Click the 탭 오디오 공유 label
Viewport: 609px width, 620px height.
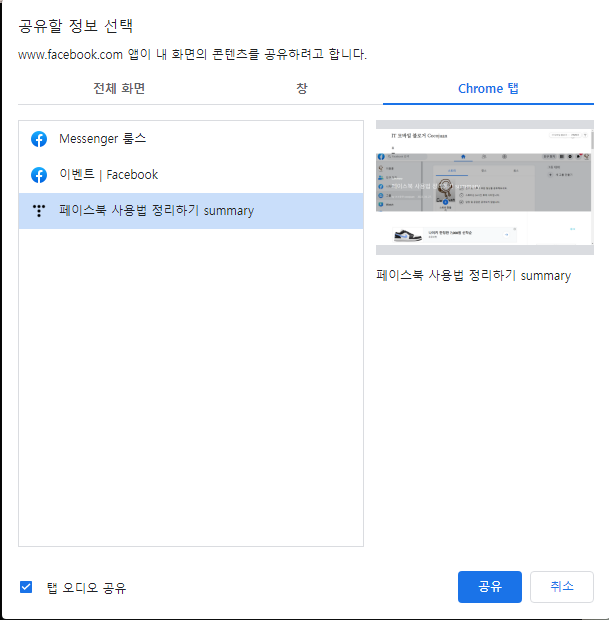pos(86,588)
